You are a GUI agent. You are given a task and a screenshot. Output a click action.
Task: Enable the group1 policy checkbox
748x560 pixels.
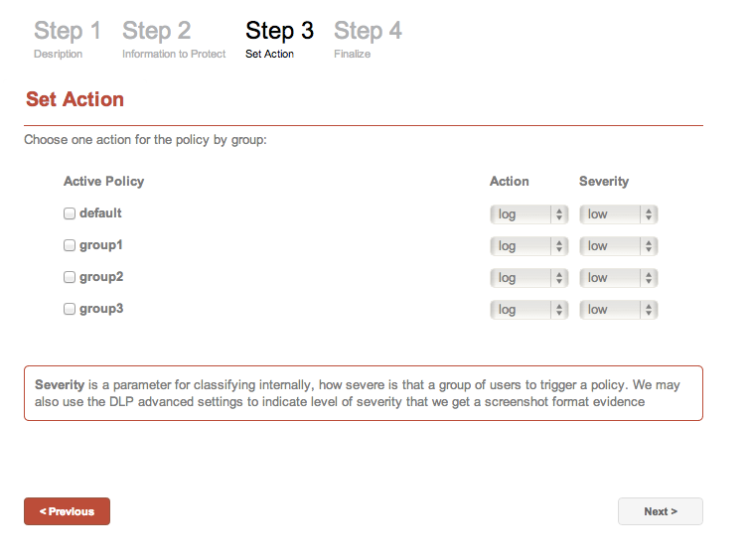[70, 245]
